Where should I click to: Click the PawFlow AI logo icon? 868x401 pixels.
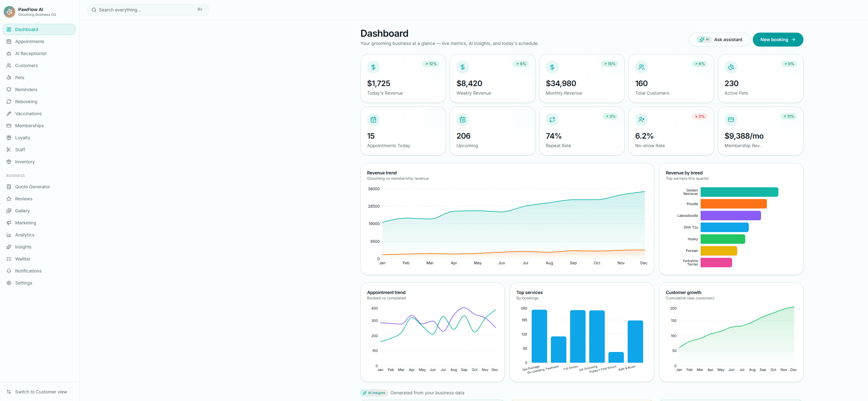click(9, 12)
